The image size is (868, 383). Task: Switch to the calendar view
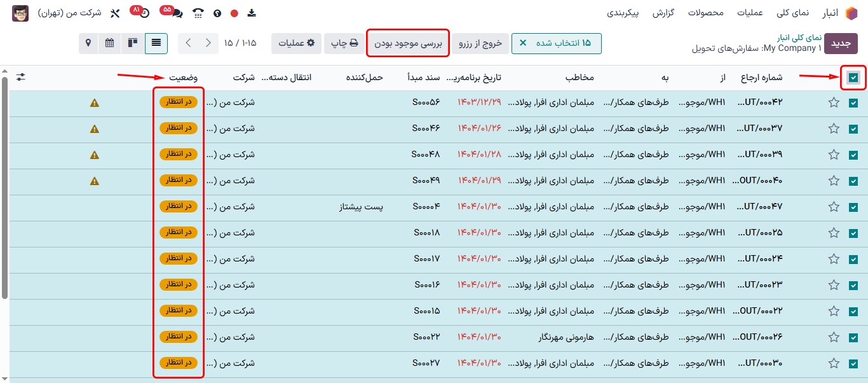110,43
